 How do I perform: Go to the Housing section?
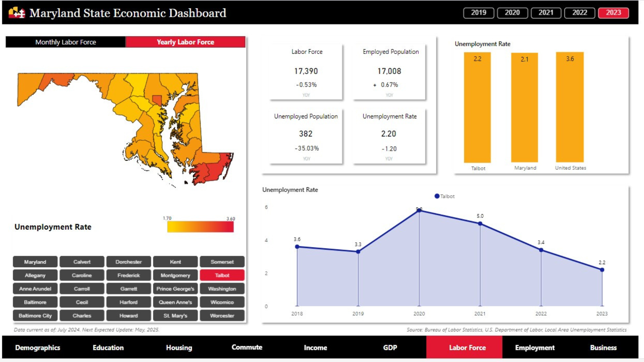click(x=179, y=348)
